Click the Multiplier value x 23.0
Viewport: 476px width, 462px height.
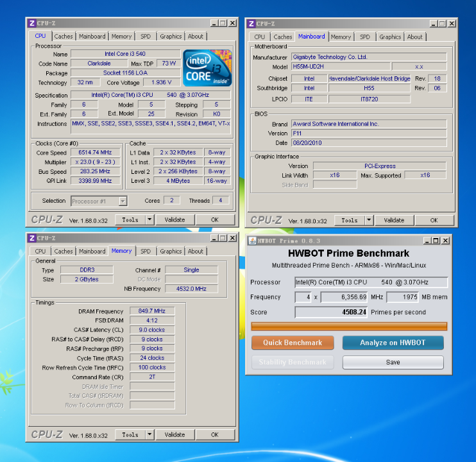(96, 162)
